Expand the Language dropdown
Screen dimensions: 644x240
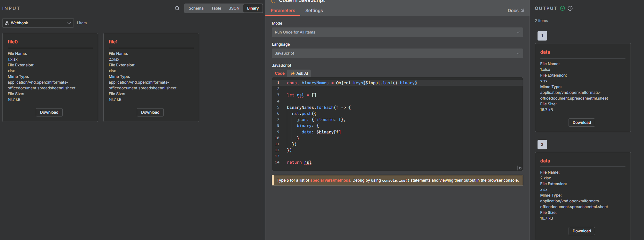[397, 53]
